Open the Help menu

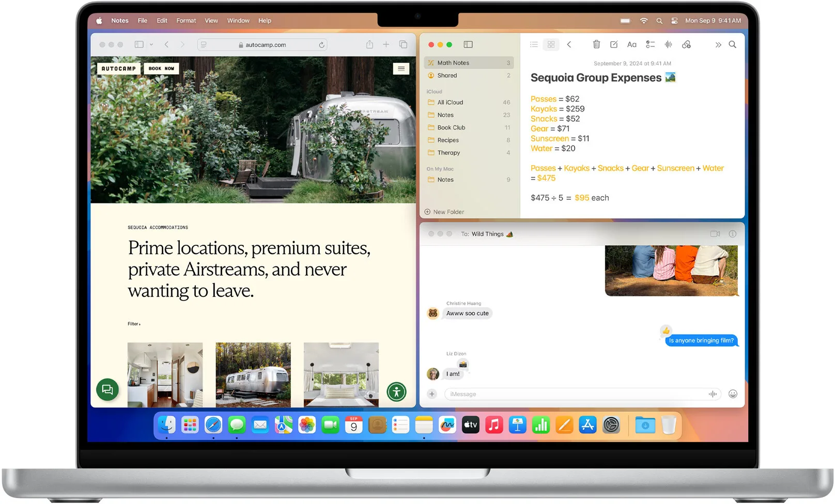point(265,21)
